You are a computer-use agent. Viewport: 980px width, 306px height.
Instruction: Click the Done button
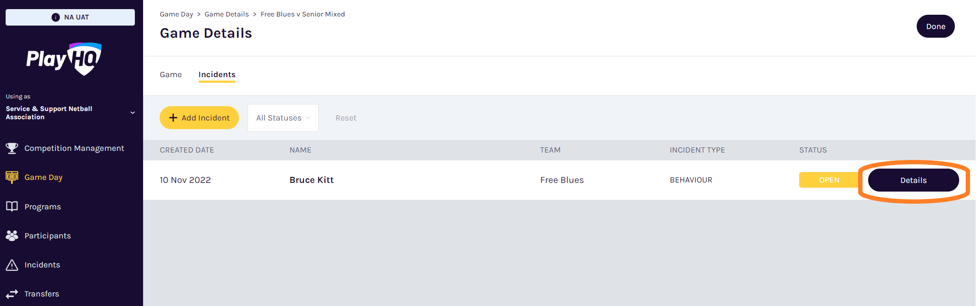pyautogui.click(x=935, y=26)
